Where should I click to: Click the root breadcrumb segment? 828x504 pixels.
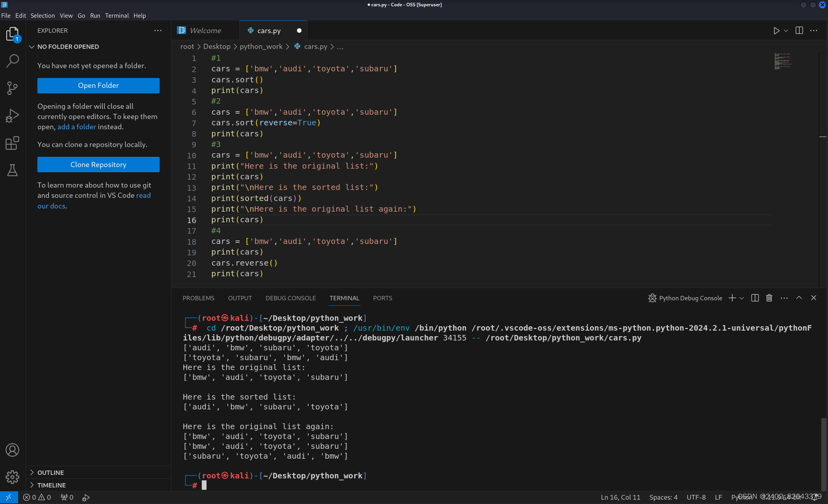pos(187,46)
